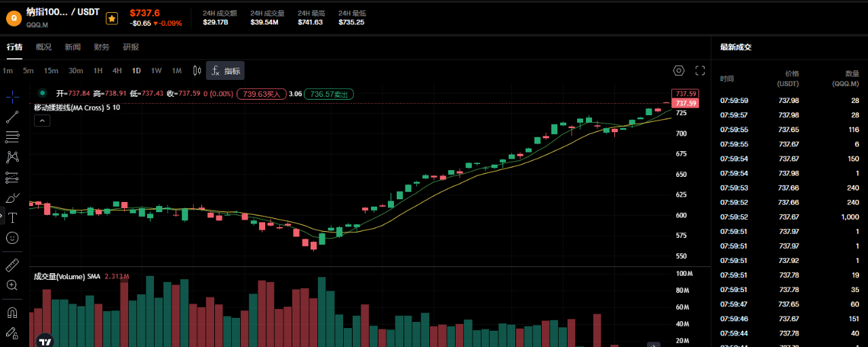Click the orange QQQ.M coin logo
The image size is (868, 347).
click(14, 18)
